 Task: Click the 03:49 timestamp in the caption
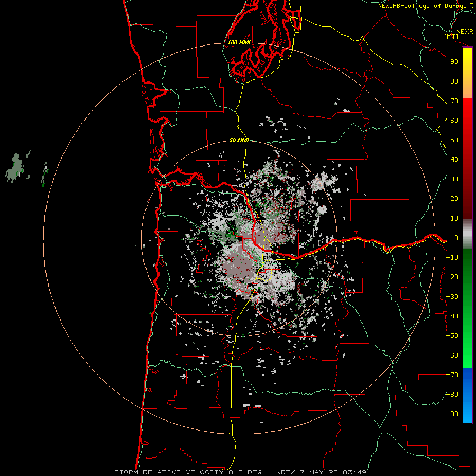tap(355, 472)
